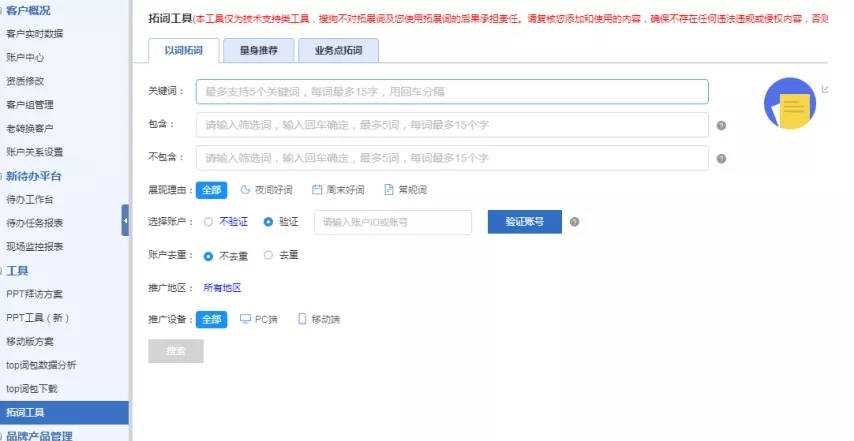Screen dimensions: 854x441
Task: Click help icon next to 验证账号 button
Action: click(x=574, y=222)
